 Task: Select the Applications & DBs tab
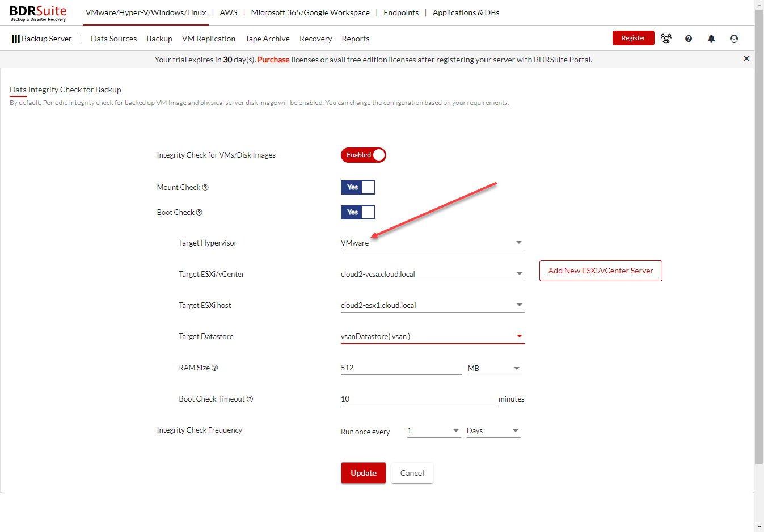click(466, 12)
